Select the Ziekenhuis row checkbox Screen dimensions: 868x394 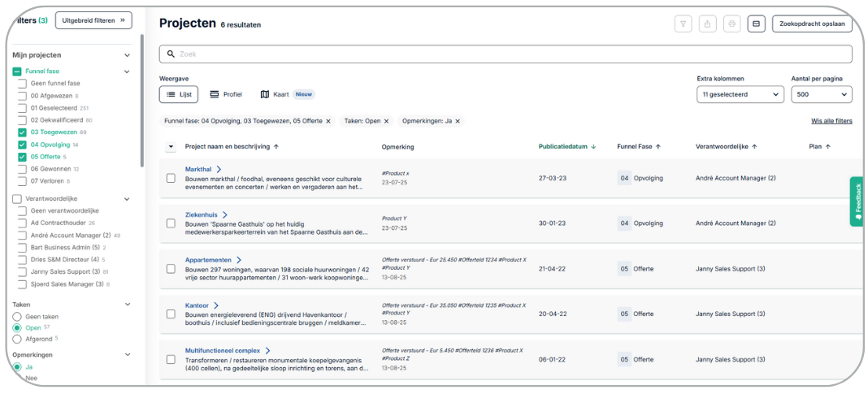tap(171, 223)
